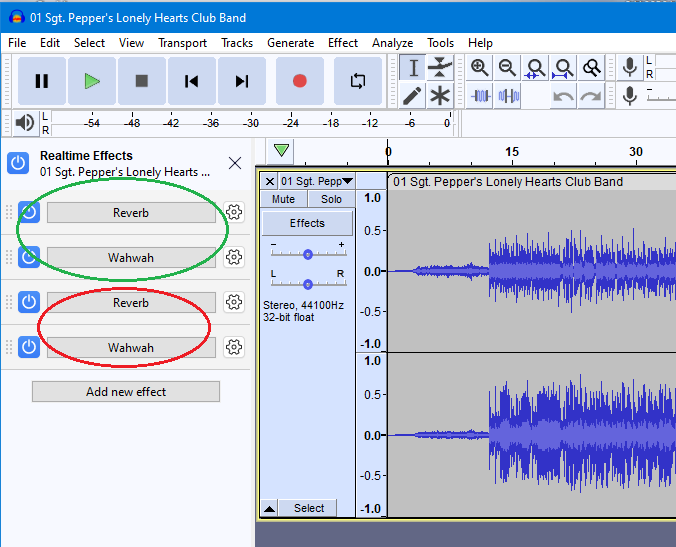Open the Effect menu
This screenshot has height=547, width=676.
click(x=343, y=43)
